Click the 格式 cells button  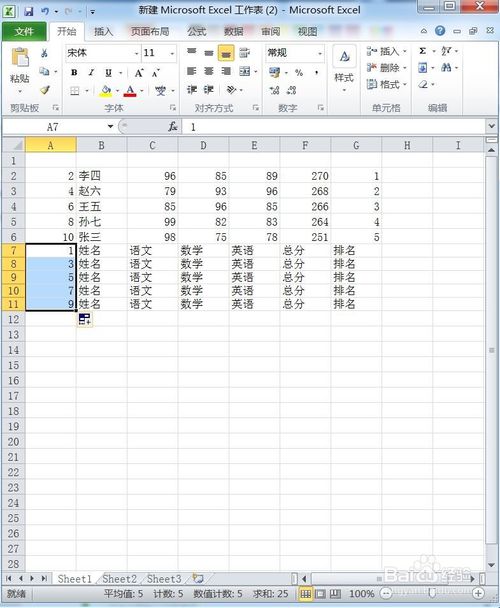[387, 85]
